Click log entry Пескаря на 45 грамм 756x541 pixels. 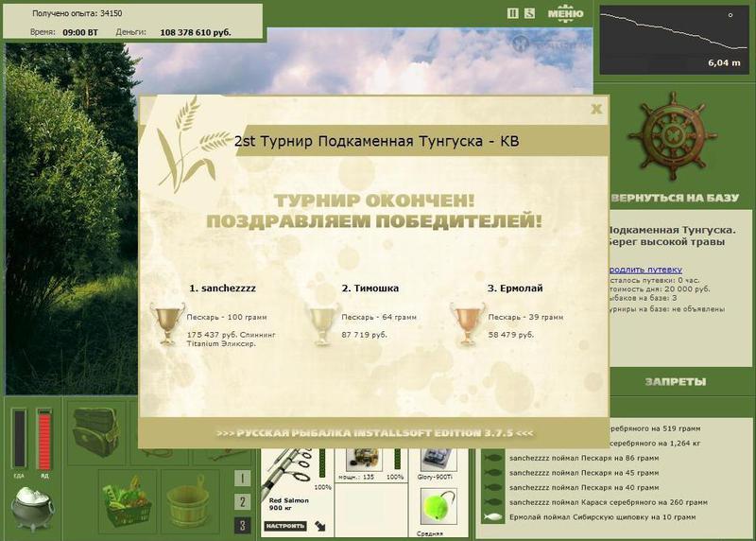pos(584,473)
